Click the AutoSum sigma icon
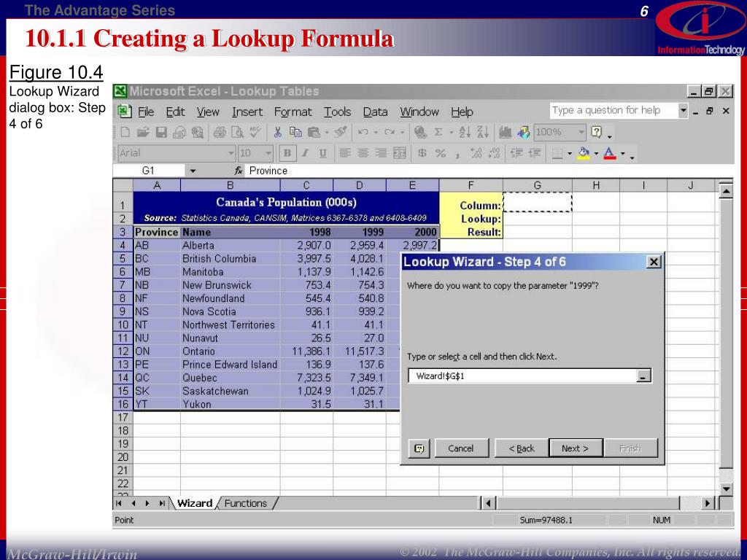The height and width of the screenshot is (560, 747). [438, 133]
